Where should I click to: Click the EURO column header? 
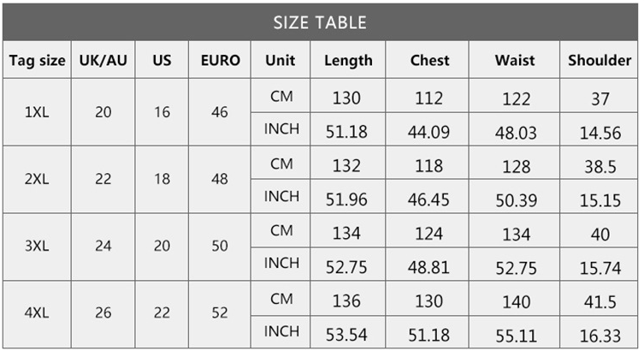click(x=220, y=61)
